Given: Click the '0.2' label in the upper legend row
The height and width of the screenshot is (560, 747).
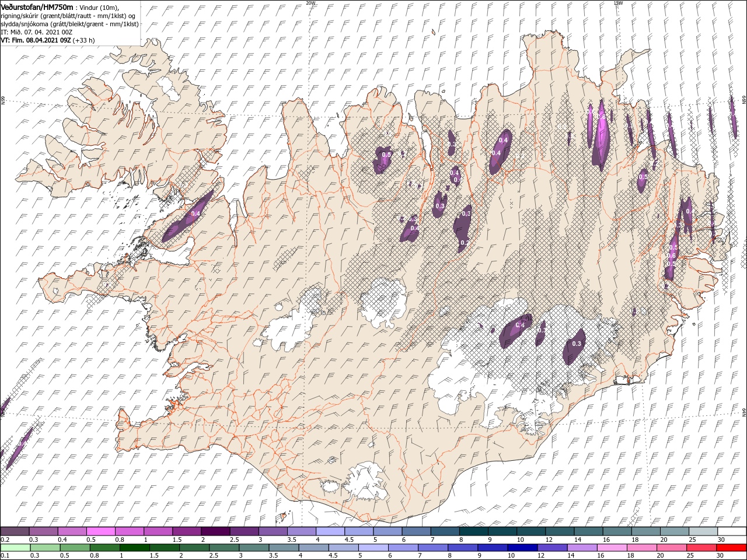Looking at the screenshot, I should pos(5,540).
